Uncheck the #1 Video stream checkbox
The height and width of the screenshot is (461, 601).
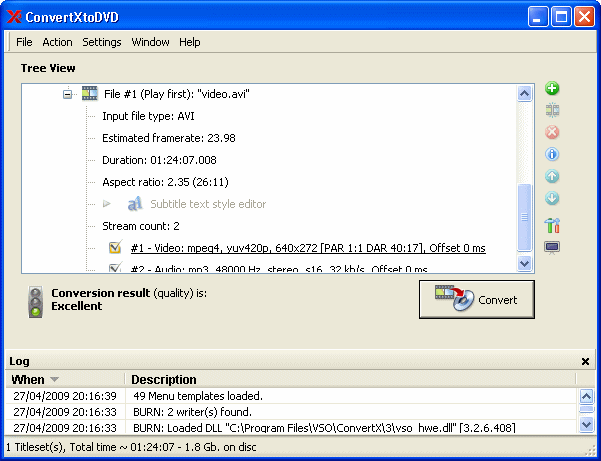pyautogui.click(x=115, y=248)
